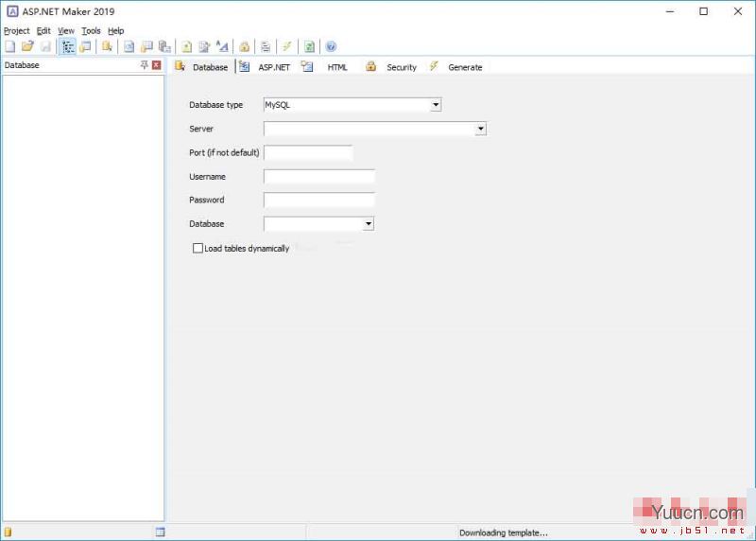Open the Database type dropdown
The image size is (756, 541).
(436, 105)
